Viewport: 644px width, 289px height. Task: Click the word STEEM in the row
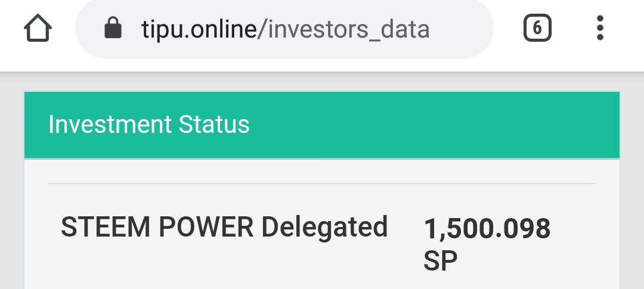pos(99,227)
